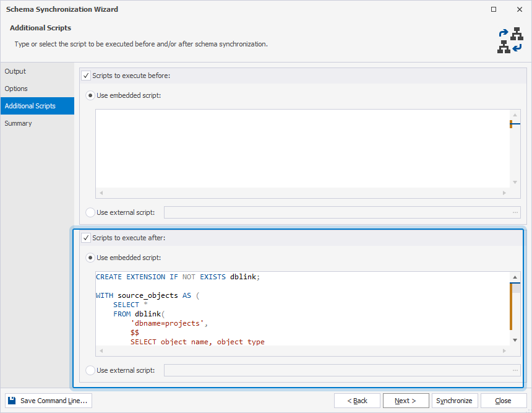Image resolution: width=532 pixels, height=413 pixels.
Task: Open the Output page
Action: click(x=37, y=71)
